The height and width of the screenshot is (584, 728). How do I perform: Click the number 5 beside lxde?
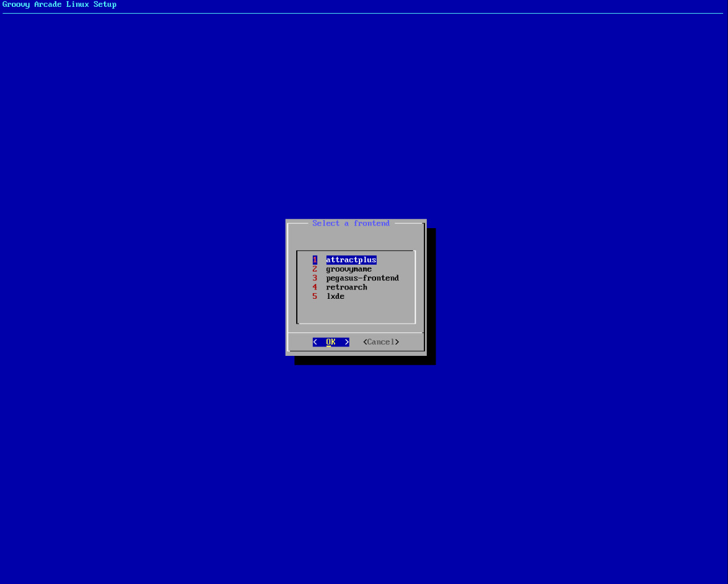tap(314, 296)
